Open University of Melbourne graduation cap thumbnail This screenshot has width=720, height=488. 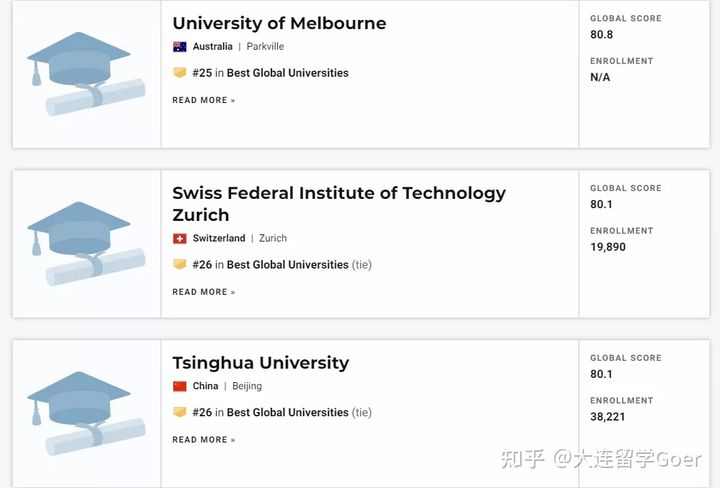click(86, 74)
